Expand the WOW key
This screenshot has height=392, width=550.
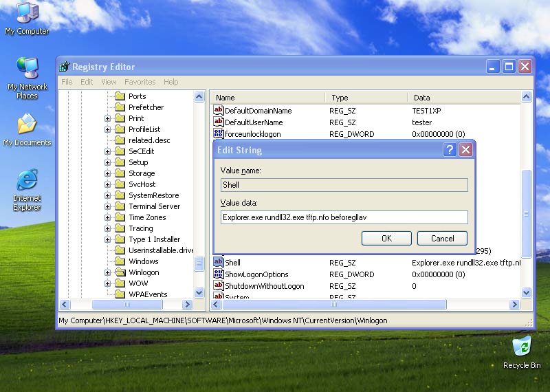tap(108, 283)
